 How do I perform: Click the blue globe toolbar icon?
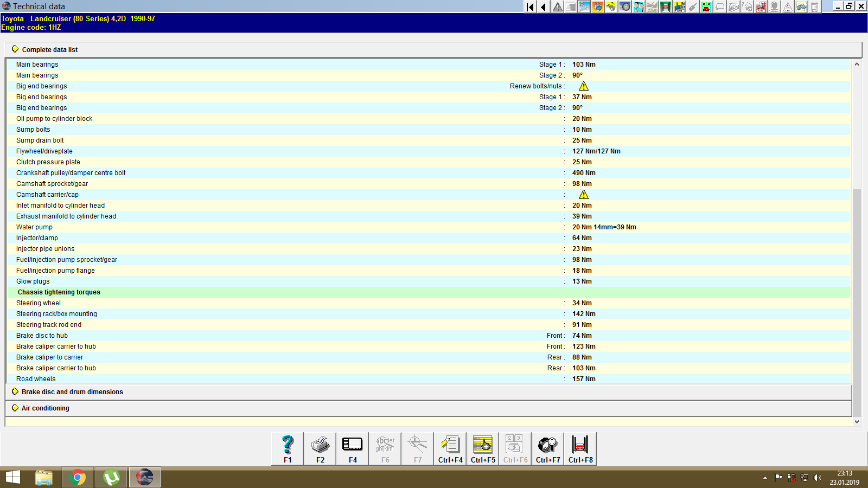click(x=597, y=7)
